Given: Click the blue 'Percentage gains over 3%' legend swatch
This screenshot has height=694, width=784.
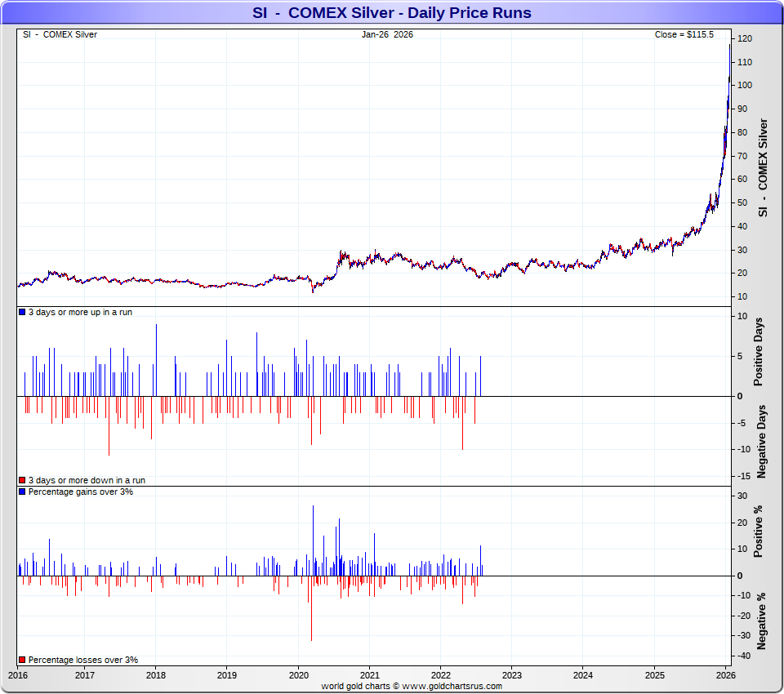Looking at the screenshot, I should click(22, 492).
